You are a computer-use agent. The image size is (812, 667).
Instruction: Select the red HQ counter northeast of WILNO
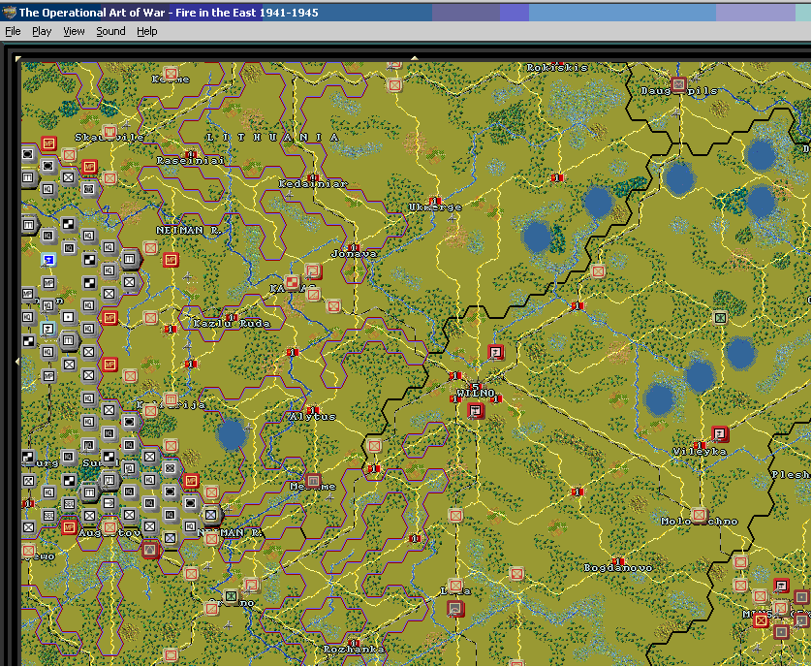pyautogui.click(x=495, y=352)
